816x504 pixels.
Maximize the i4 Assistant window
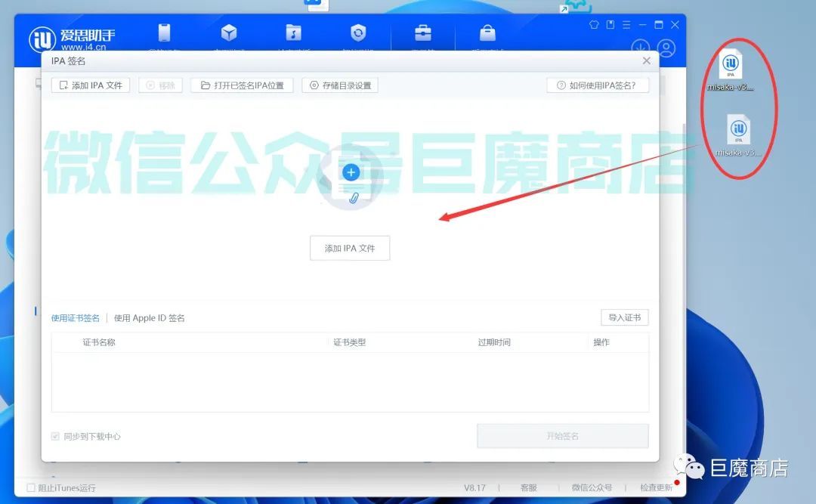coord(659,24)
